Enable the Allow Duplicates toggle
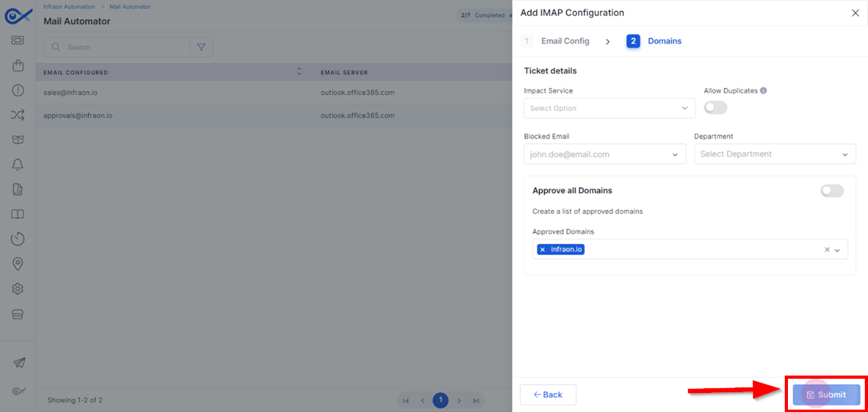The image size is (868, 412). point(715,109)
